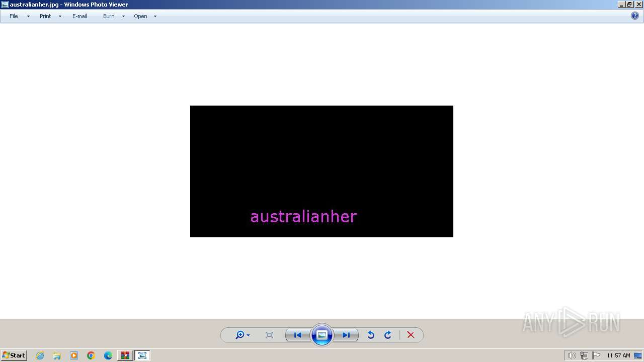Screen dimensions: 644x362
Task: Open WinRAR from the taskbar
Action: 125,355
